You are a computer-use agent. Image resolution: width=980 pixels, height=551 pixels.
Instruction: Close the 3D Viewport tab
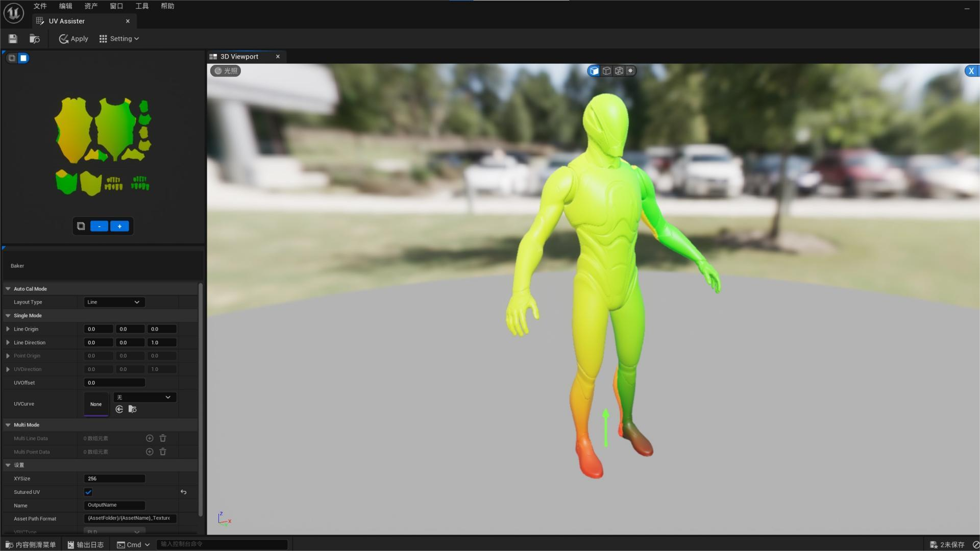pyautogui.click(x=278, y=57)
